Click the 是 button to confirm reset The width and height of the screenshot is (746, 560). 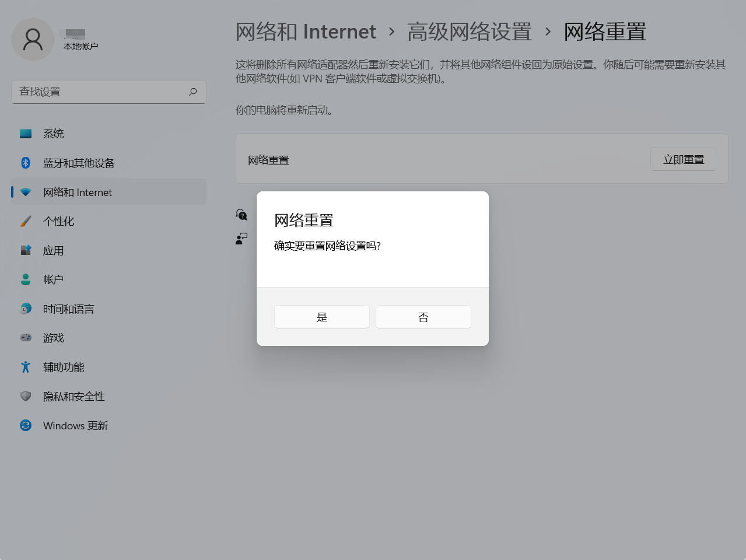[x=321, y=317]
